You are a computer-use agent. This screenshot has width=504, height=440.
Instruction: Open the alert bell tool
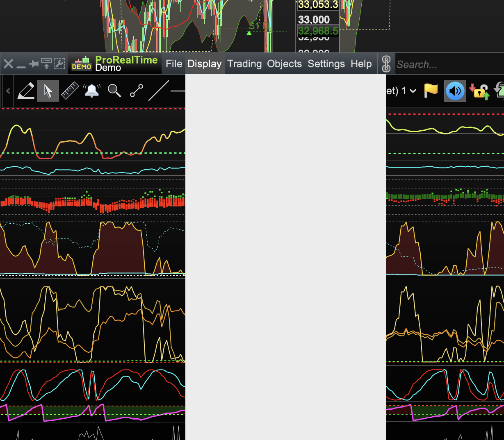[x=92, y=91]
